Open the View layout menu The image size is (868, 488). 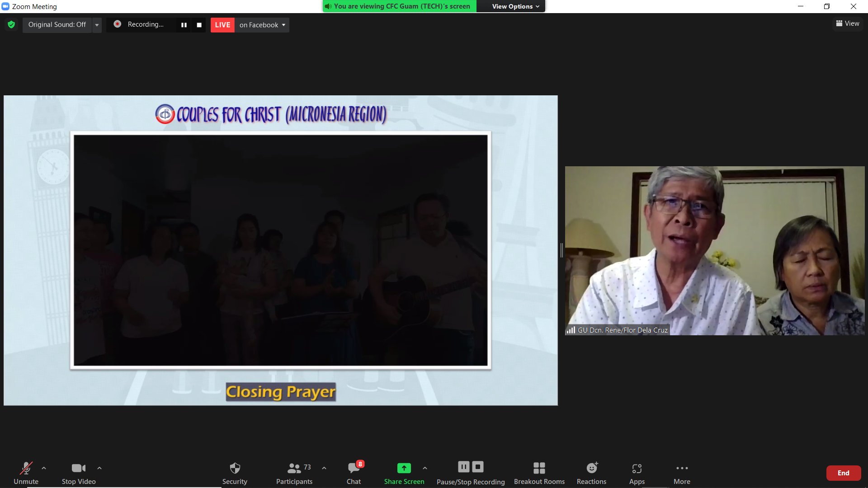point(848,23)
